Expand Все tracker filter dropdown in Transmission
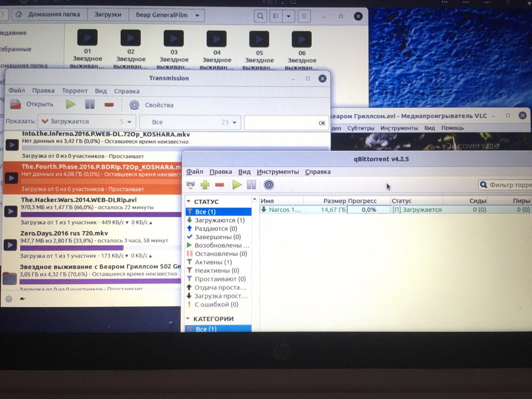The image size is (532, 399). click(190, 122)
